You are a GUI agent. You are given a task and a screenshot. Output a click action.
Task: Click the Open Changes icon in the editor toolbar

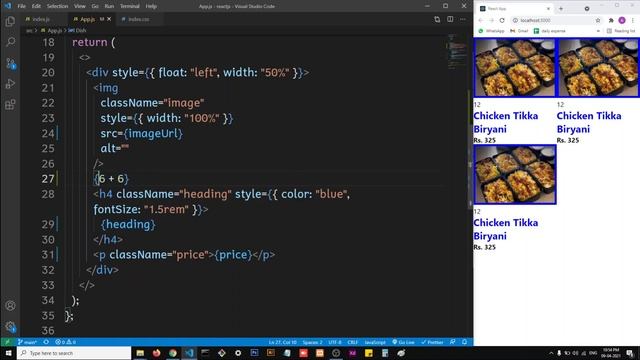[437, 19]
